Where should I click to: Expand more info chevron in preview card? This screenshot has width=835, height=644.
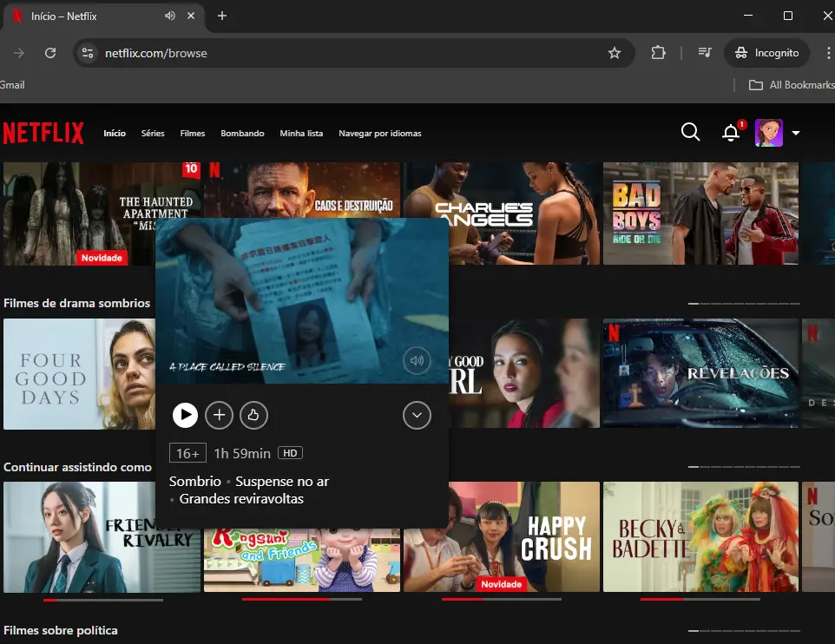[x=417, y=415]
